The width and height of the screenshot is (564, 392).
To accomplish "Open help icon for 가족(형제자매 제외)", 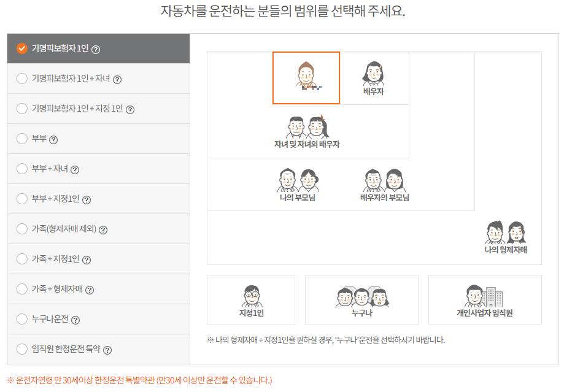I will pyautogui.click(x=103, y=230).
